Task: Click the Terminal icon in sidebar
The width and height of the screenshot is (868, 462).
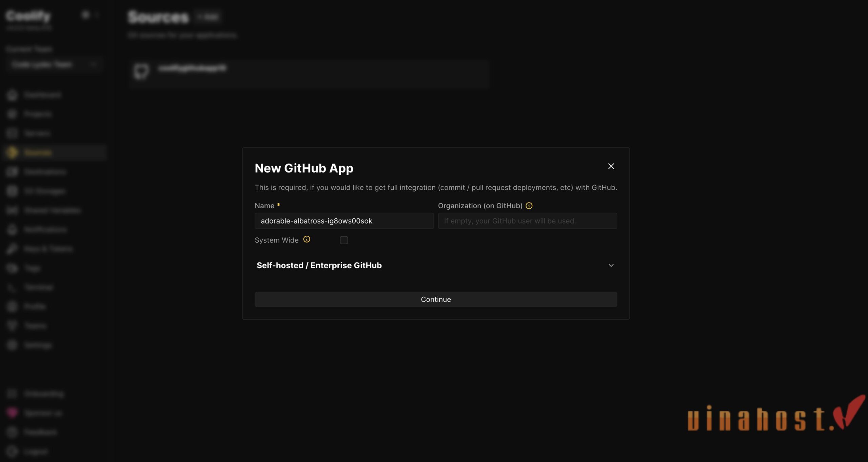Action: 12,288
